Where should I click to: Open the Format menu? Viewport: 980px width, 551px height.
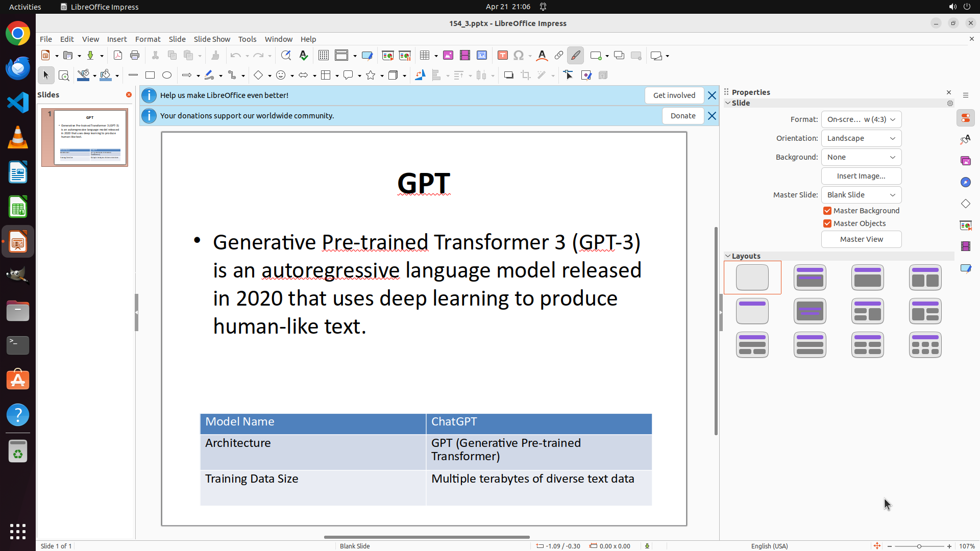tap(148, 39)
